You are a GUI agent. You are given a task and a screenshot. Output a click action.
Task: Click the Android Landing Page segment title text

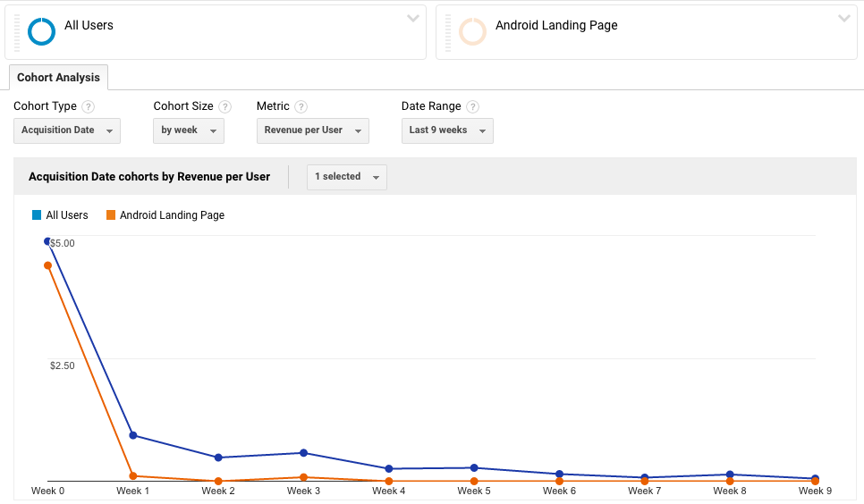point(556,25)
